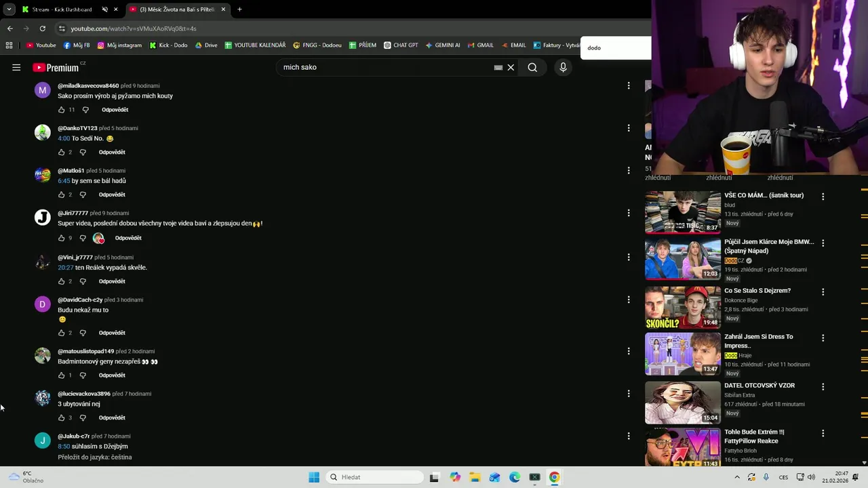The image size is (868, 488).
Task: Go to YouTube Premium home logo
Action: (x=56, y=67)
